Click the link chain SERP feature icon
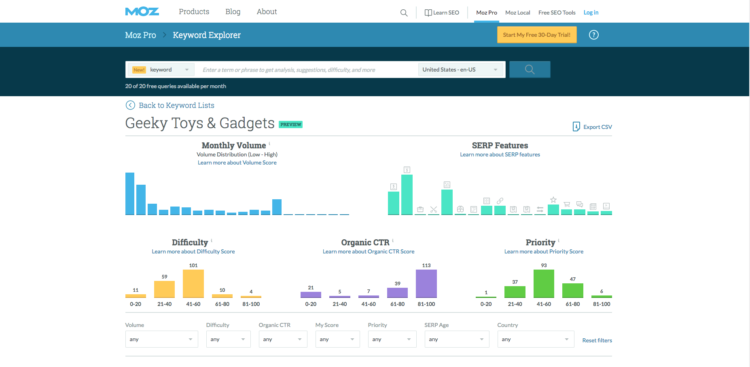Image resolution: width=750 pixels, height=367 pixels. pos(500,200)
